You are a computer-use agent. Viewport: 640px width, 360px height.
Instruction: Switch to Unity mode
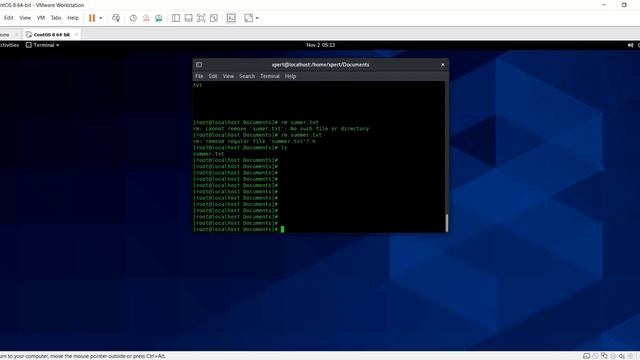pyautogui.click(x=214, y=18)
